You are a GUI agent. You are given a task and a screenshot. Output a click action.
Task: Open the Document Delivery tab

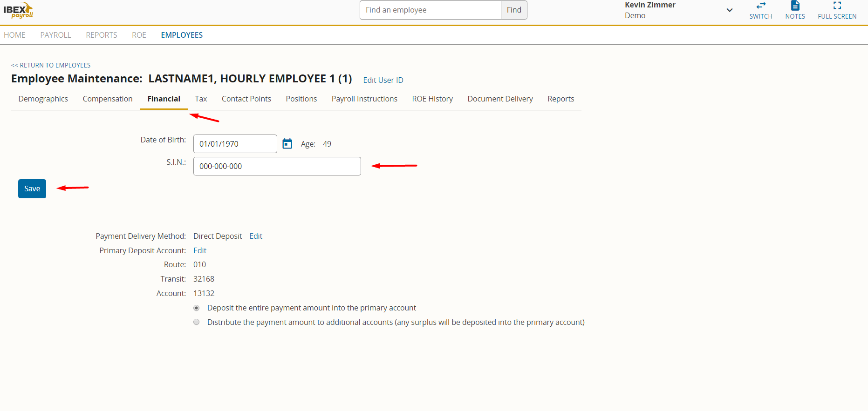point(500,99)
